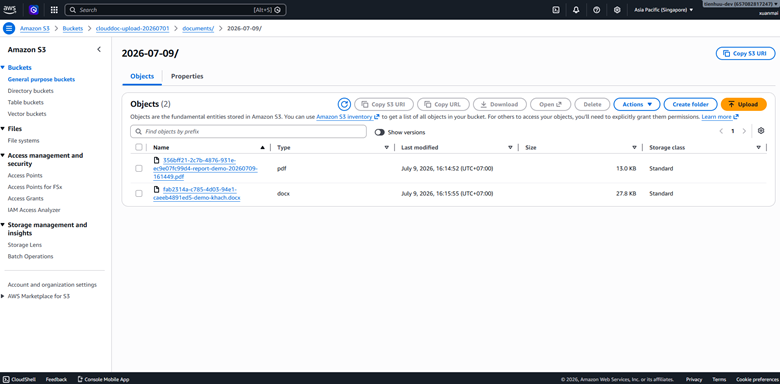Open the demo-khach.docx object link

(197, 193)
